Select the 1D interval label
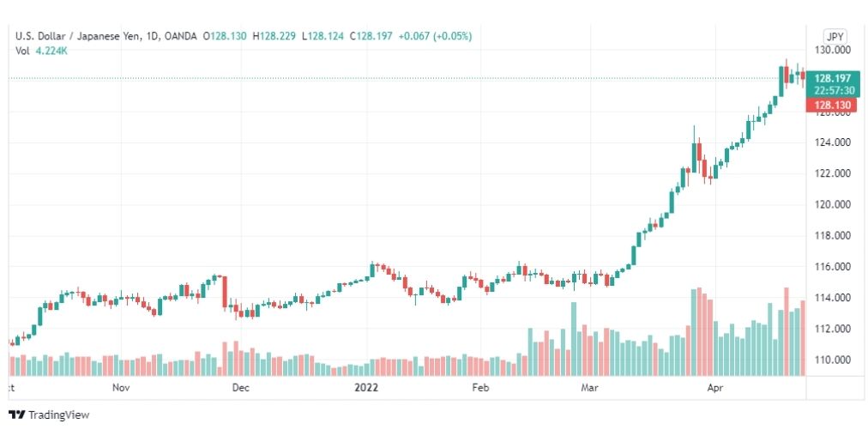Viewport: 868px width, 430px height. point(153,36)
